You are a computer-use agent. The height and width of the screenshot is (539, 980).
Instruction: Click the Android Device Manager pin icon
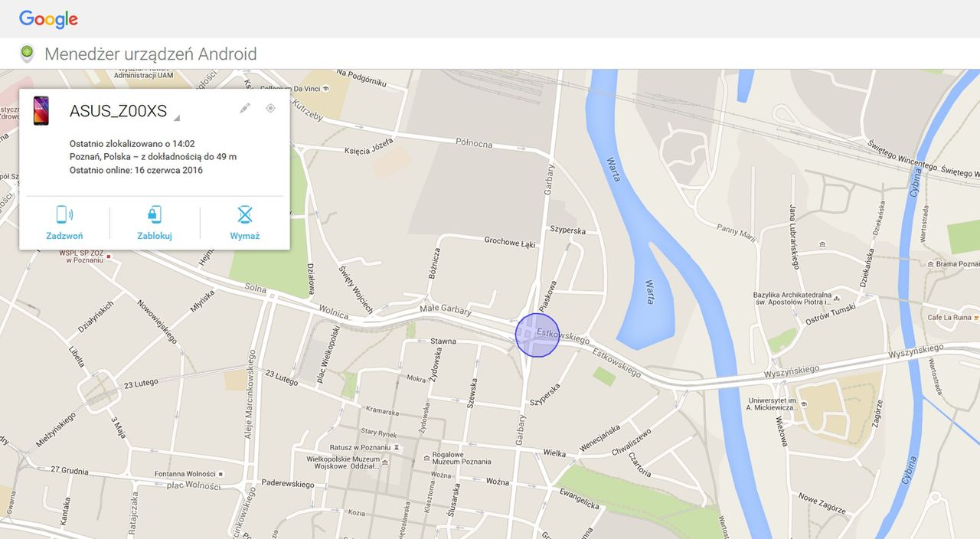pos(27,54)
